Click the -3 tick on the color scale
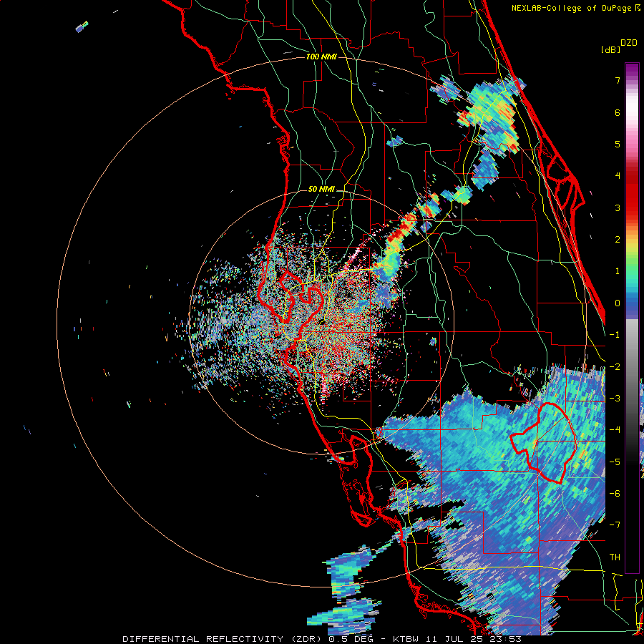Image resolution: width=644 pixels, height=644 pixels. (x=615, y=399)
